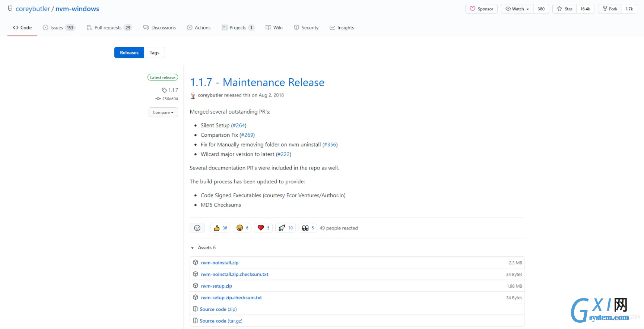Open the coreybutler author link in release info
The height and width of the screenshot is (329, 644).
(210, 95)
